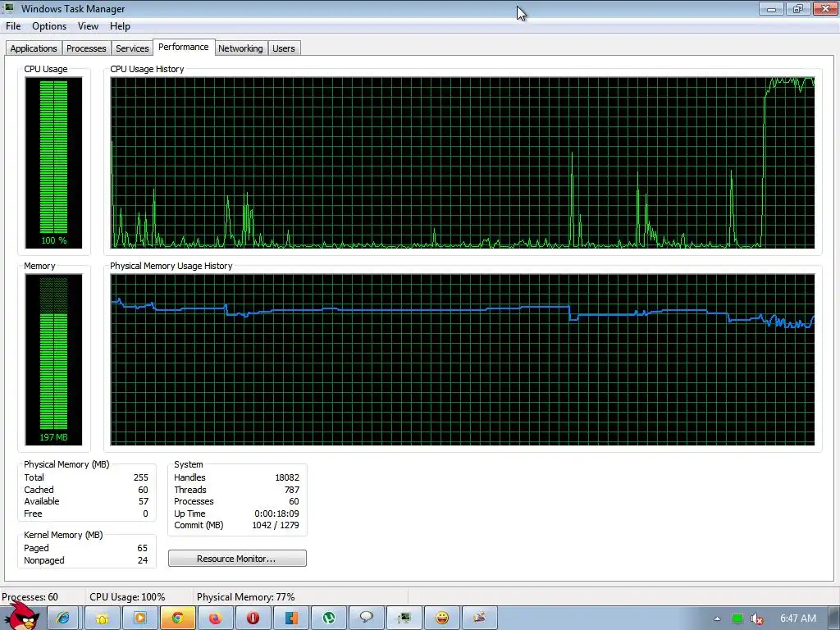840x630 pixels.
Task: Click the CPU Usage 100% gauge
Action: [x=53, y=163]
